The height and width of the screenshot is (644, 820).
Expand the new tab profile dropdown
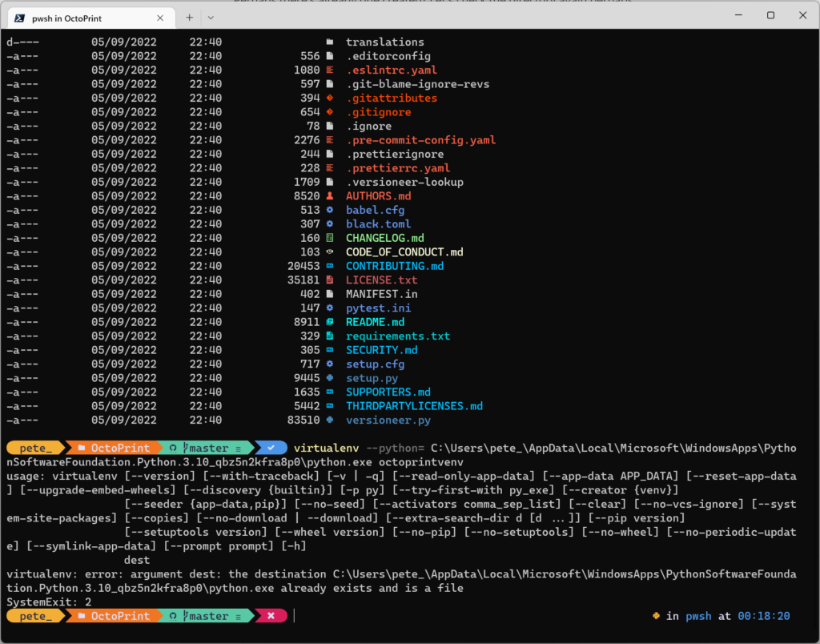coord(211,18)
